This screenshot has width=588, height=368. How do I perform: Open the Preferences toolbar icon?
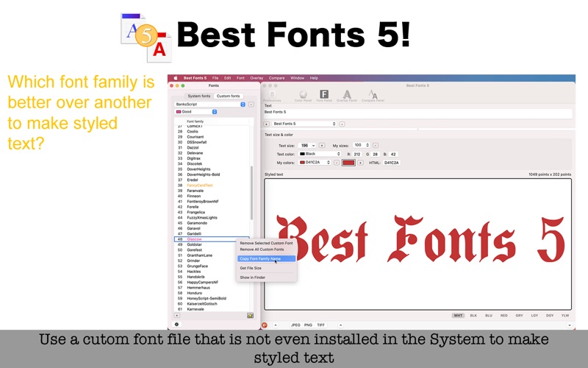(273, 95)
